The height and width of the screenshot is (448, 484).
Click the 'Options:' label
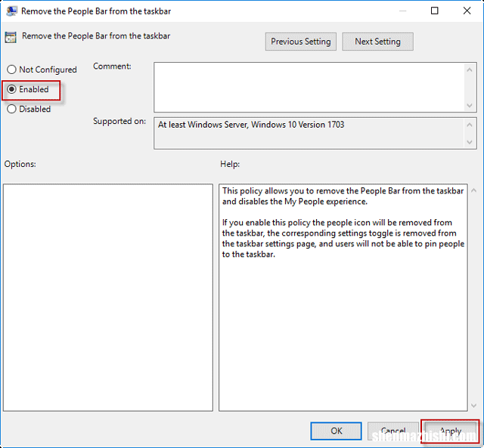click(x=20, y=164)
